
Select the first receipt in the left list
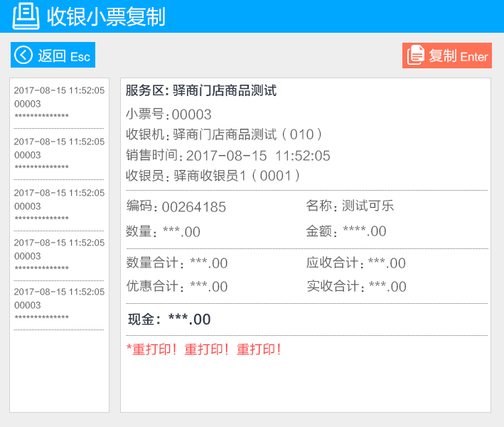pyautogui.click(x=59, y=103)
